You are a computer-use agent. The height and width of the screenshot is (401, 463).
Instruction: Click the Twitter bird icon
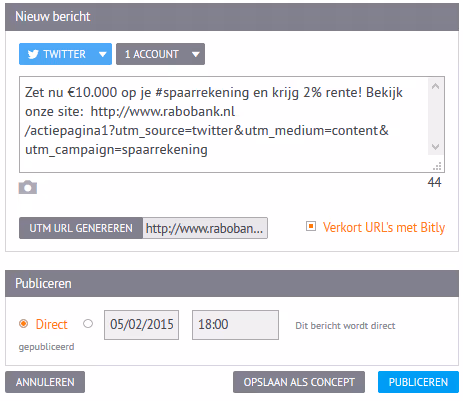(x=33, y=54)
